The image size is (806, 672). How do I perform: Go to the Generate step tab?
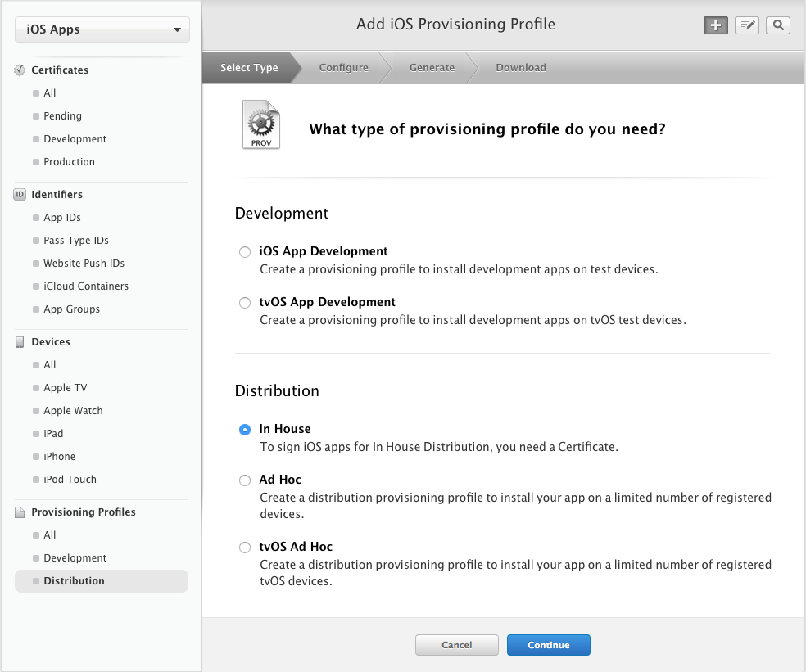coord(432,68)
